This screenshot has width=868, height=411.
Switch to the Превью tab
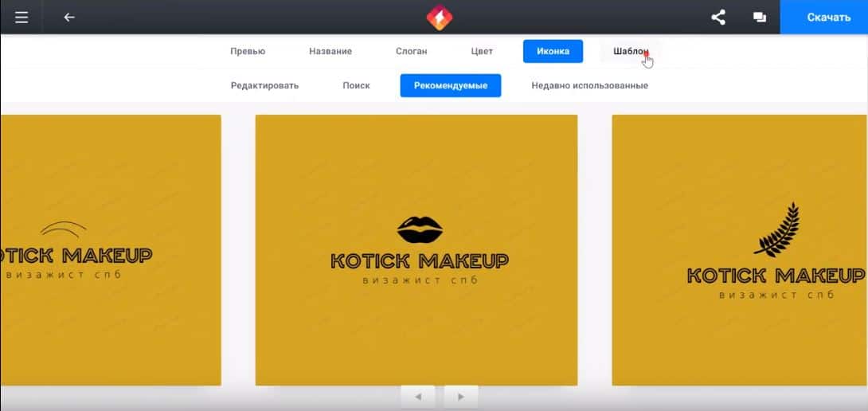[x=248, y=51]
